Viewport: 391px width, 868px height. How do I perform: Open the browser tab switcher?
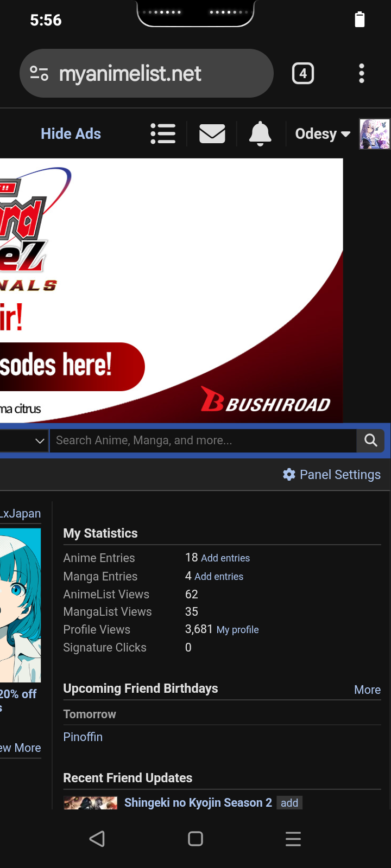[x=303, y=73]
